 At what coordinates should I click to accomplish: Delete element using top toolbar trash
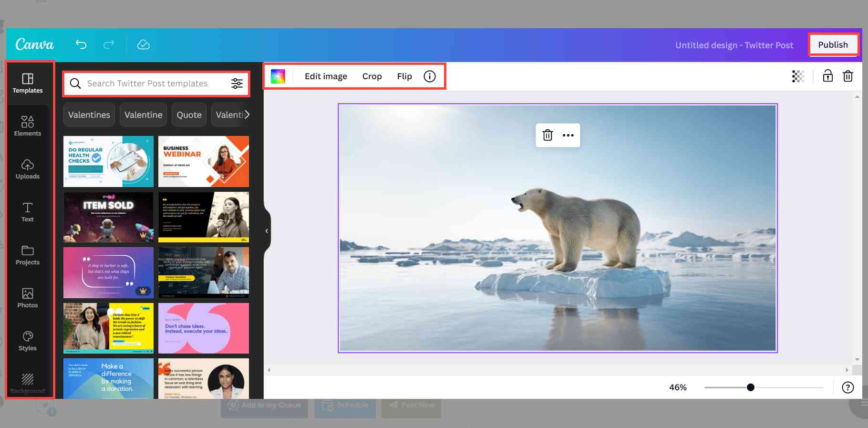(x=848, y=76)
